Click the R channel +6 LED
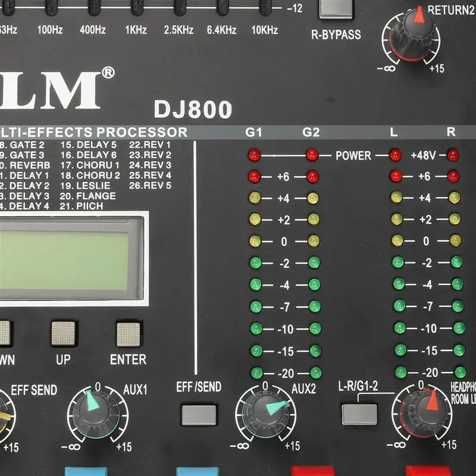The height and width of the screenshot is (476, 476). click(453, 176)
